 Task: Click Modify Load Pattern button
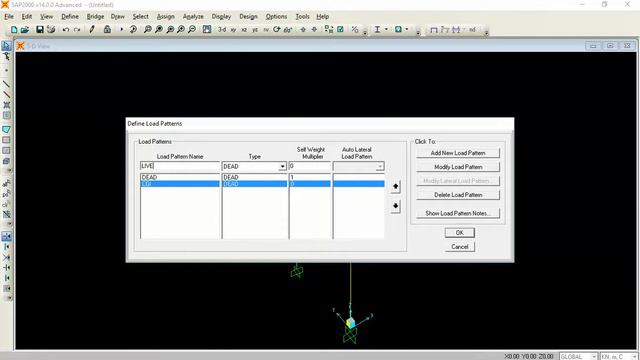[x=458, y=167]
